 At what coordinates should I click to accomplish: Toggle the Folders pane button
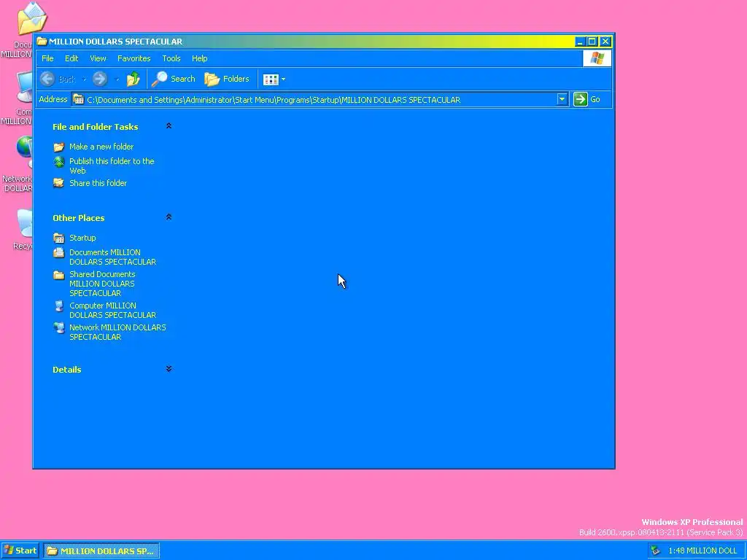coord(227,79)
